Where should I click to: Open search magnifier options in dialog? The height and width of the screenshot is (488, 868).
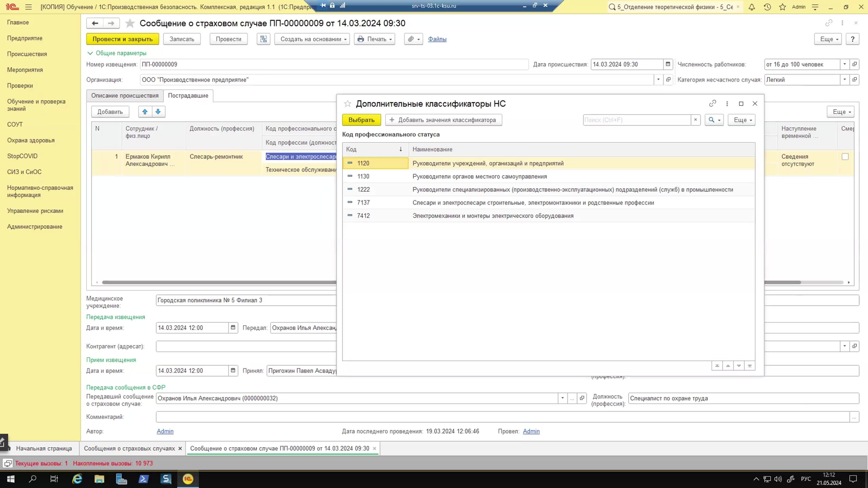[x=714, y=120]
